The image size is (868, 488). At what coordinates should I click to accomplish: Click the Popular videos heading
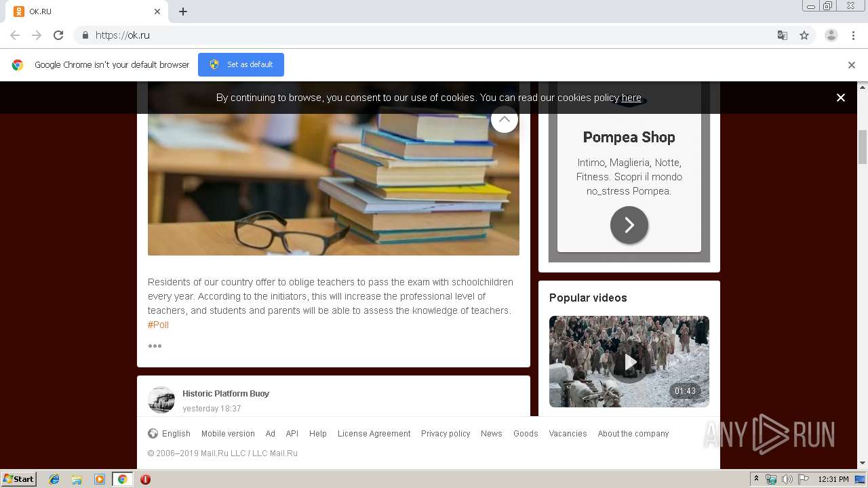coord(588,298)
